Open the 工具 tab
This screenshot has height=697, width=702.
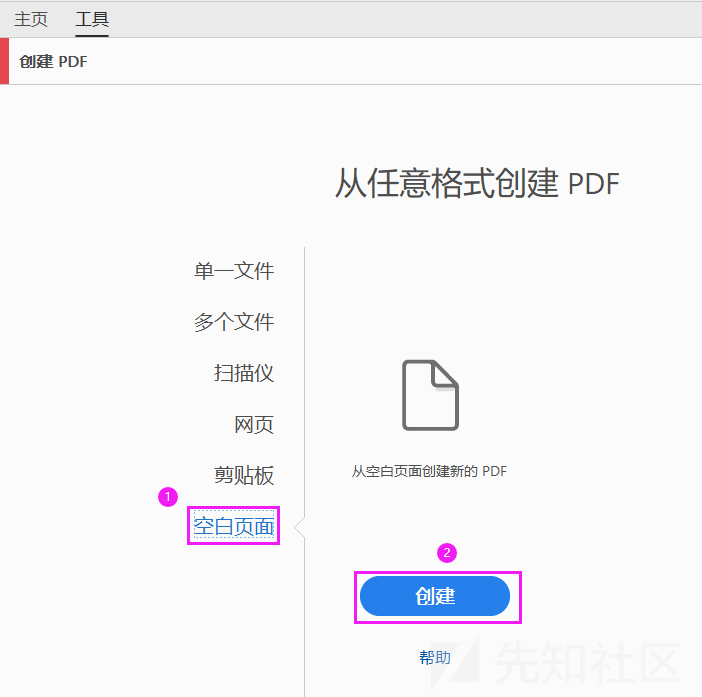(92, 19)
